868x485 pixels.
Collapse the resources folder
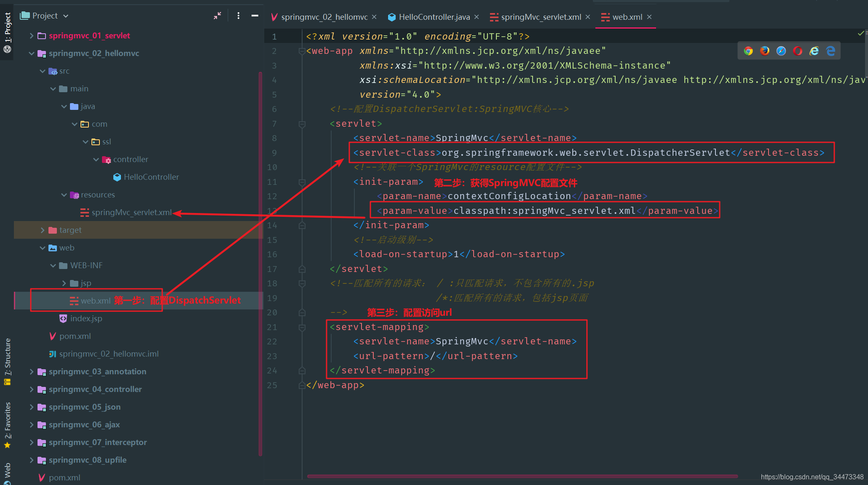coord(64,195)
